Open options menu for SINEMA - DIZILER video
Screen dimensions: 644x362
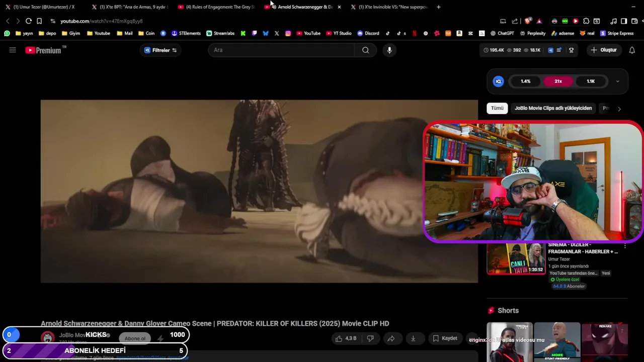point(625,246)
